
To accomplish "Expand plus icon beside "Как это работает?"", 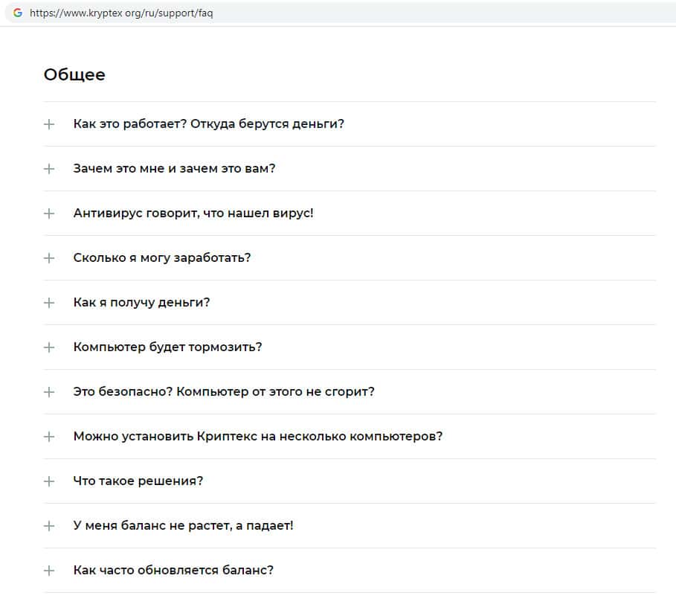I will pyautogui.click(x=49, y=124).
